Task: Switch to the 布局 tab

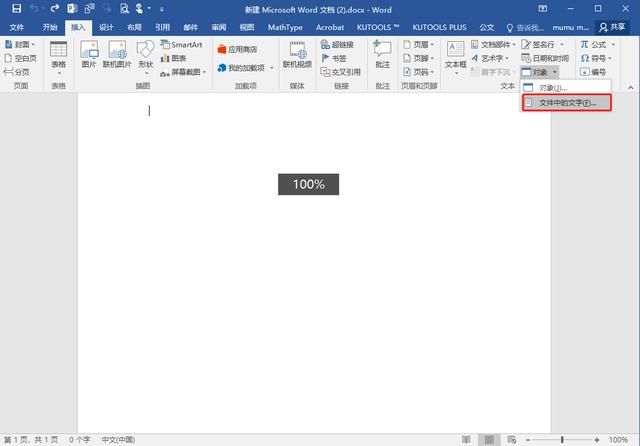Action: [134, 27]
